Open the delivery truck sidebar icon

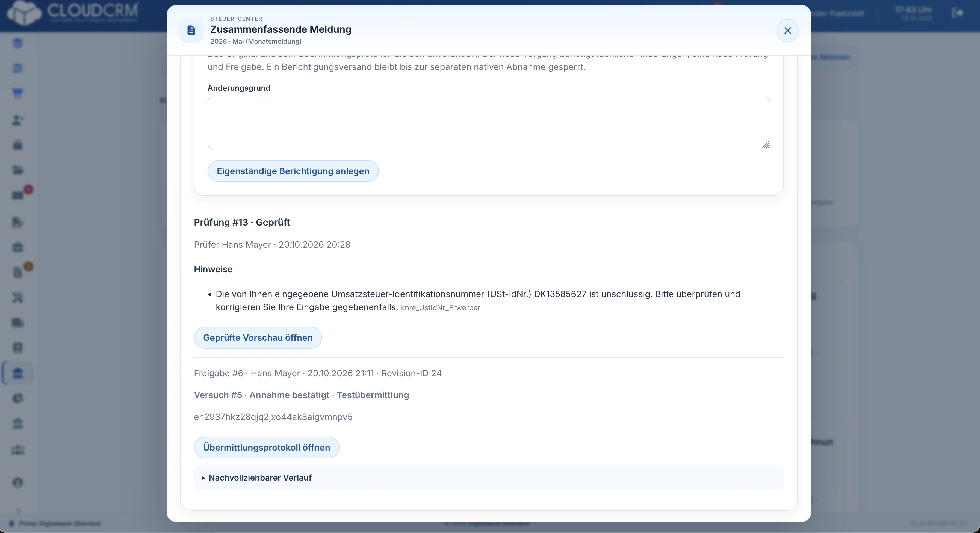coord(17,323)
